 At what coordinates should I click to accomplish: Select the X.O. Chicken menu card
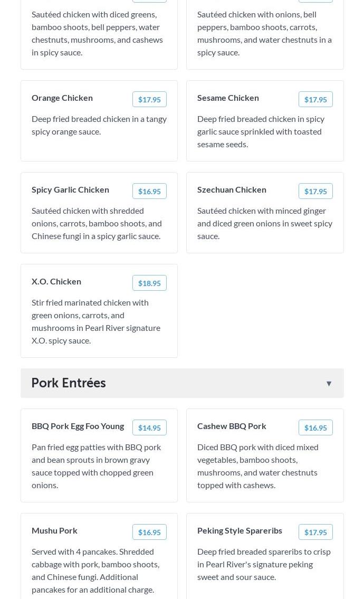(99, 311)
